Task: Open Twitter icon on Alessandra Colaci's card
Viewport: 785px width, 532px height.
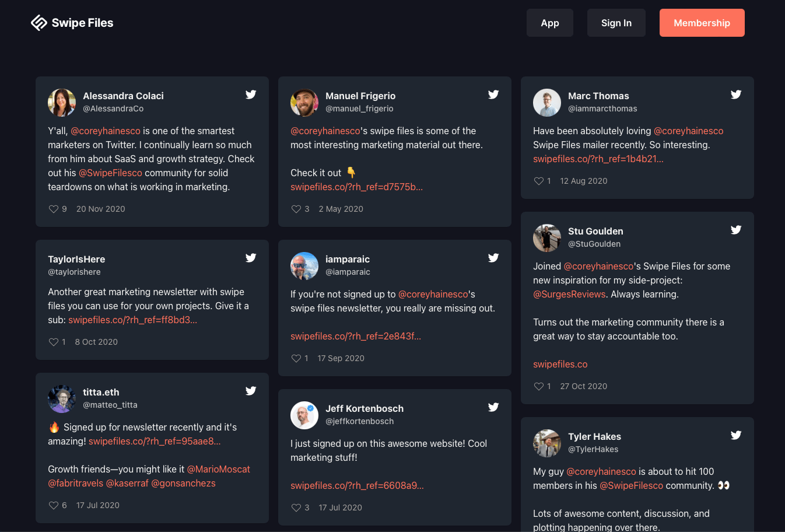Action: pos(251,94)
